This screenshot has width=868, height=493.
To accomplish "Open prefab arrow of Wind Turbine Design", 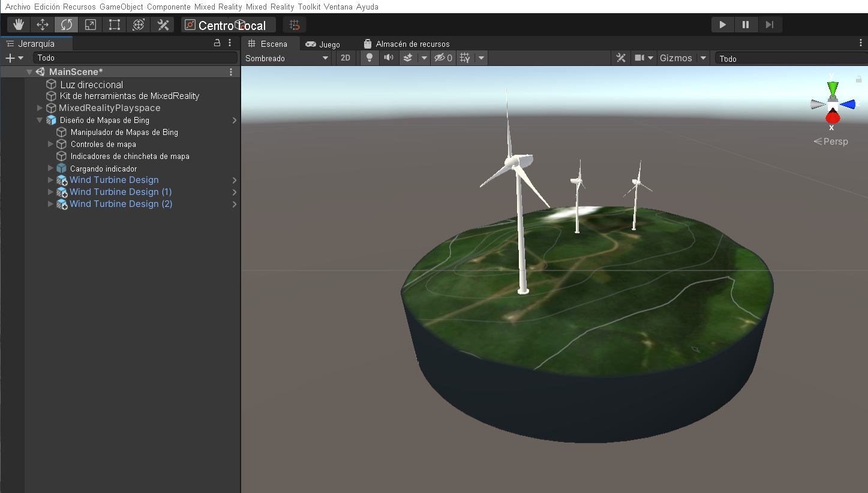I will [x=235, y=180].
